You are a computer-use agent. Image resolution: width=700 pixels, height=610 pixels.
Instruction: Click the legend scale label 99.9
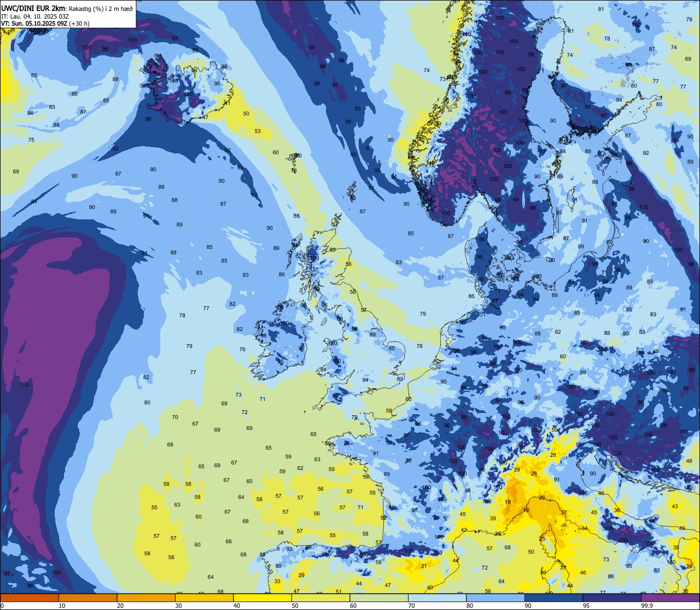pos(647,606)
